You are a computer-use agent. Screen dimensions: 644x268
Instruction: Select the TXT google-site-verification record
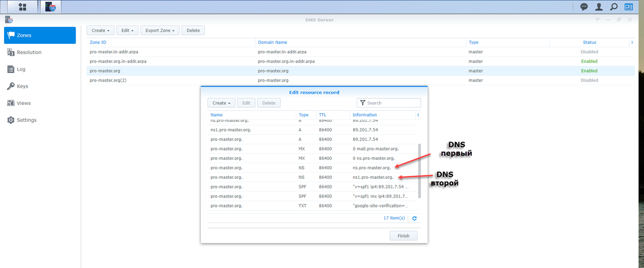point(312,206)
